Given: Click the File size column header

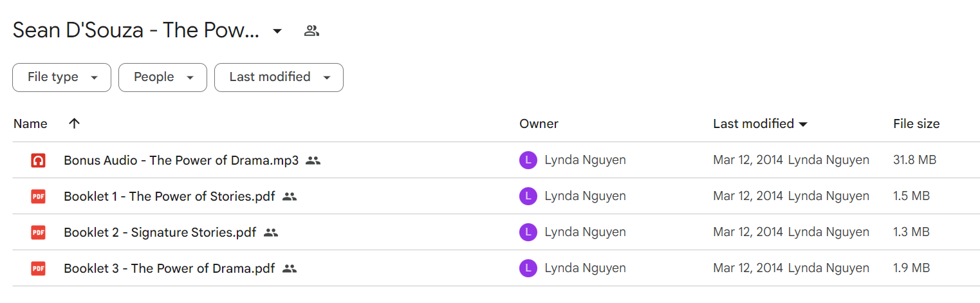Looking at the screenshot, I should [916, 124].
